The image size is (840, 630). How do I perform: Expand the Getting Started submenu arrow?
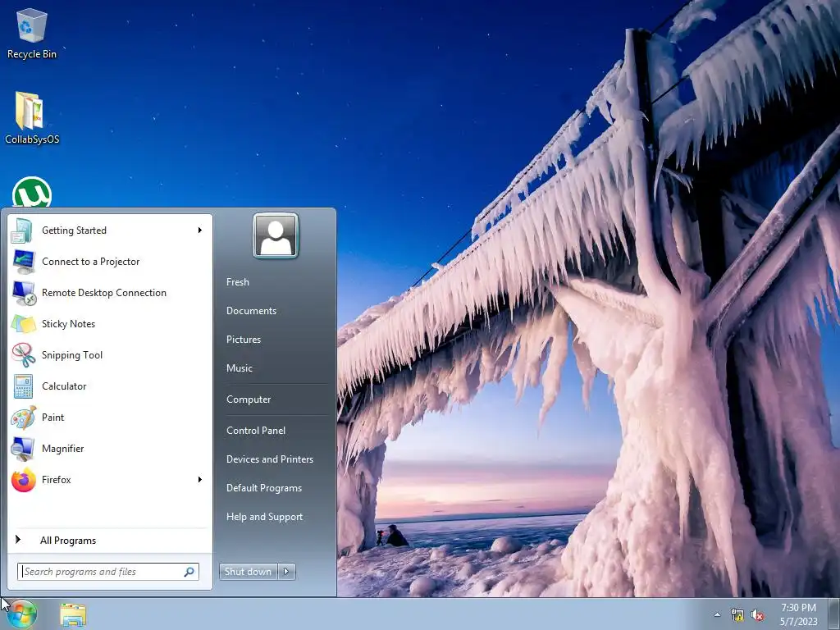200,231
